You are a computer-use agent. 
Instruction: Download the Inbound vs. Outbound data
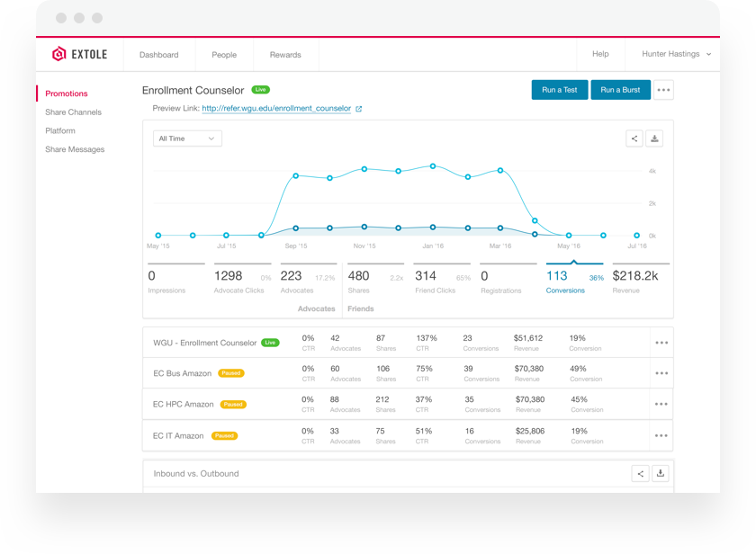661,473
